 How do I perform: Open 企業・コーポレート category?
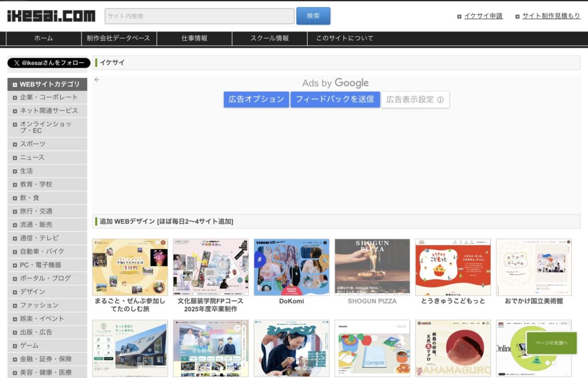47,98
